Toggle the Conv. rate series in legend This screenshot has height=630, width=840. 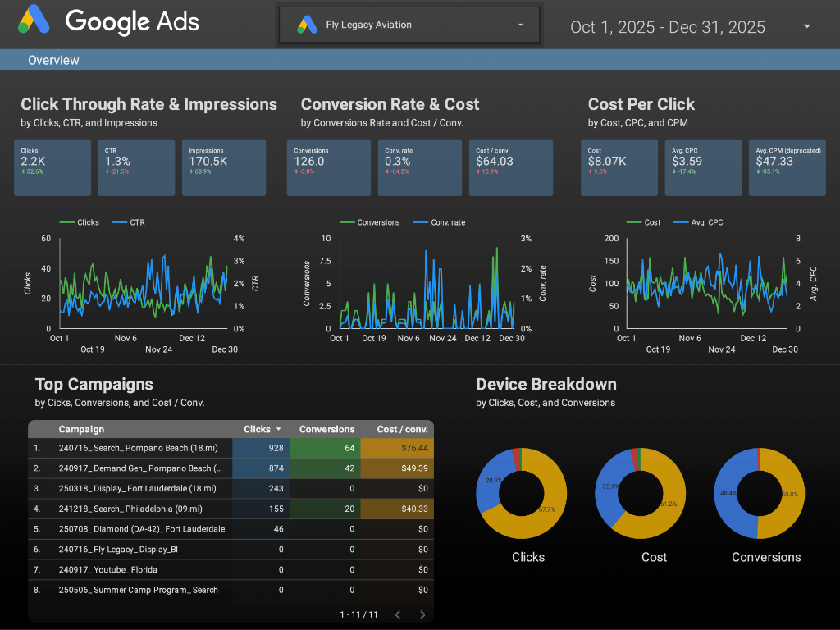pos(440,222)
